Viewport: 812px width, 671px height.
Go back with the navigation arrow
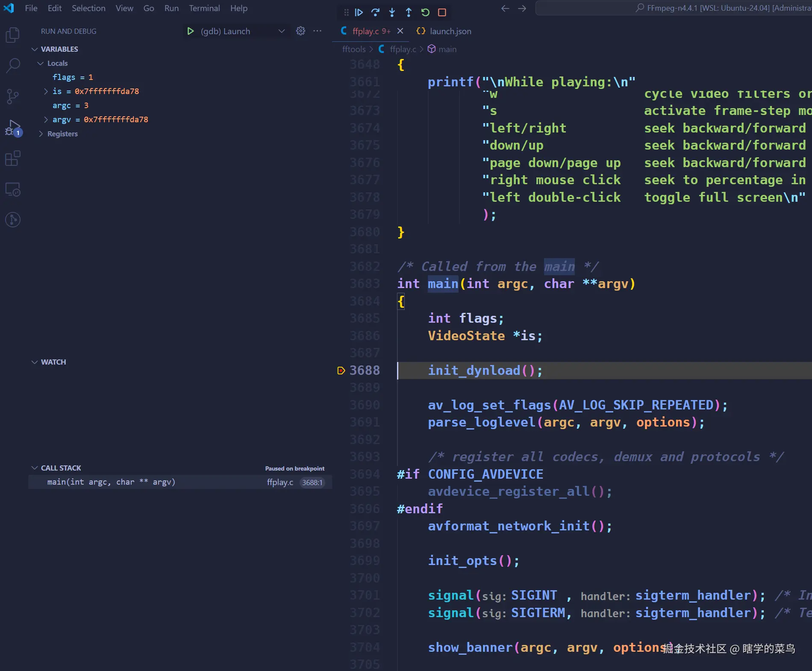(505, 9)
